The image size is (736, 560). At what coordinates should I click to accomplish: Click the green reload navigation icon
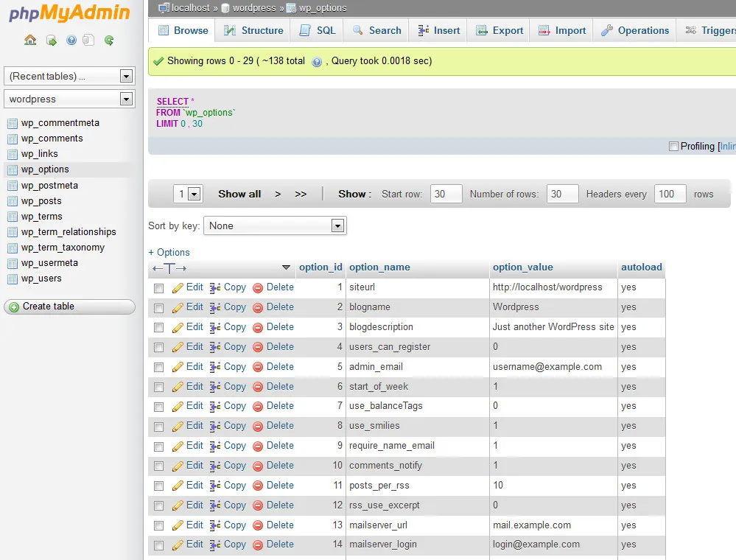point(109,41)
